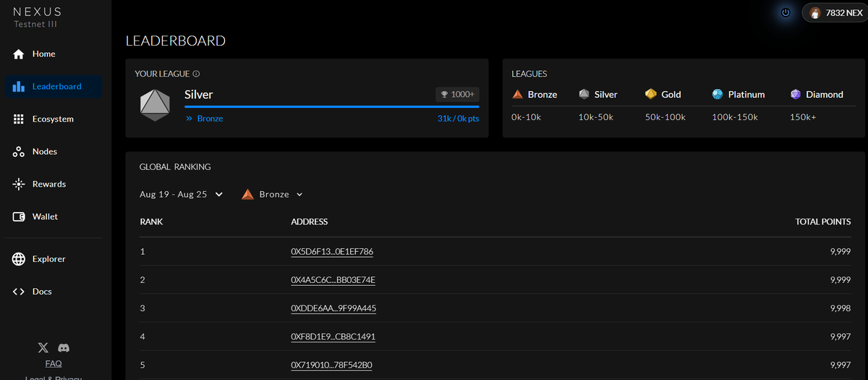Click the Ecosystem grid icon
Viewport: 868px width, 380px height.
pos(19,119)
